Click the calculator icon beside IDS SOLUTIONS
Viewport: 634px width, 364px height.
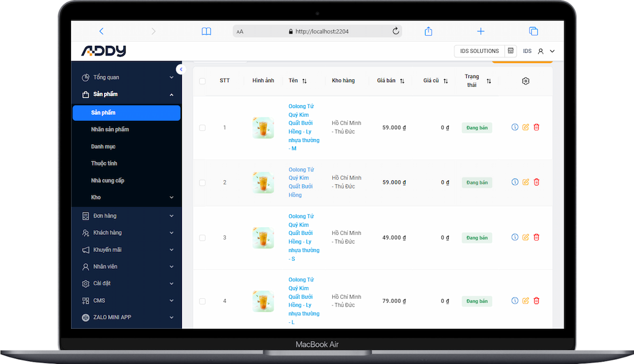pyautogui.click(x=511, y=51)
